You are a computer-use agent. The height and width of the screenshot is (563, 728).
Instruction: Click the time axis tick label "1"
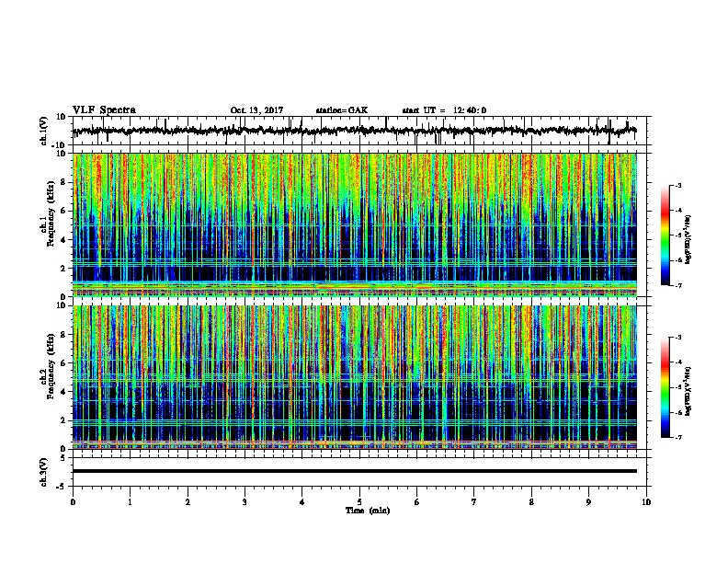(130, 502)
